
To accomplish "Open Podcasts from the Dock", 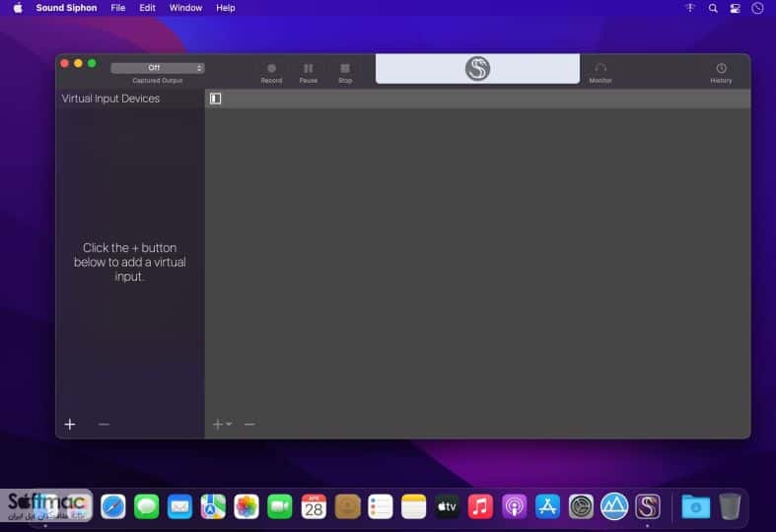I will click(x=514, y=506).
